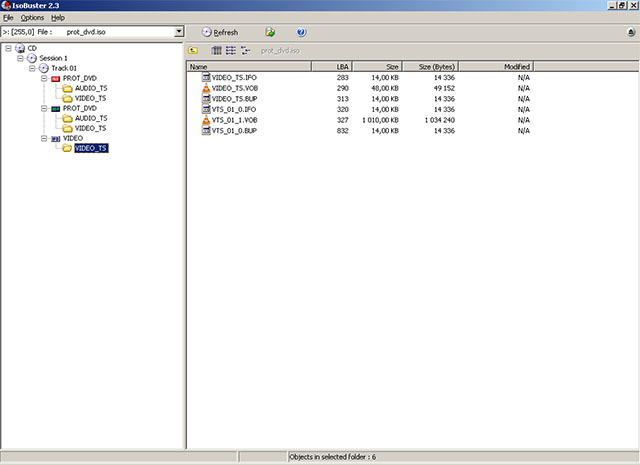640x465 pixels.
Task: Sort by Size column header
Action: 378,67
